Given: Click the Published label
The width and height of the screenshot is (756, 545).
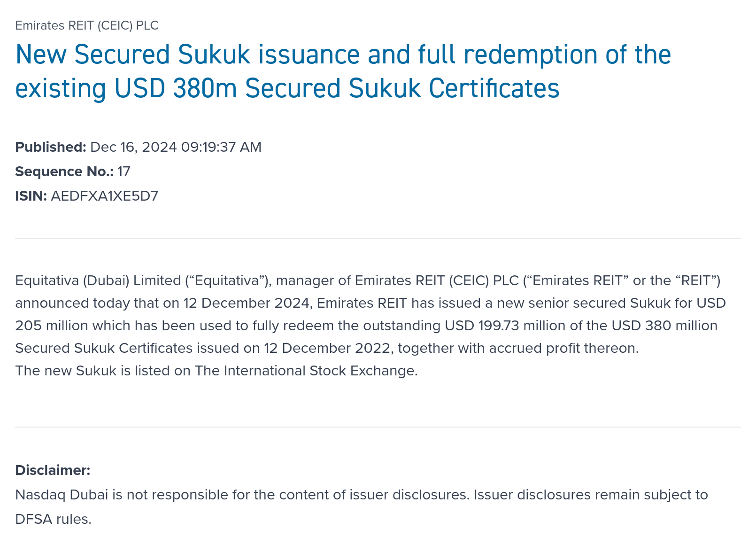Looking at the screenshot, I should pyautogui.click(x=51, y=147).
